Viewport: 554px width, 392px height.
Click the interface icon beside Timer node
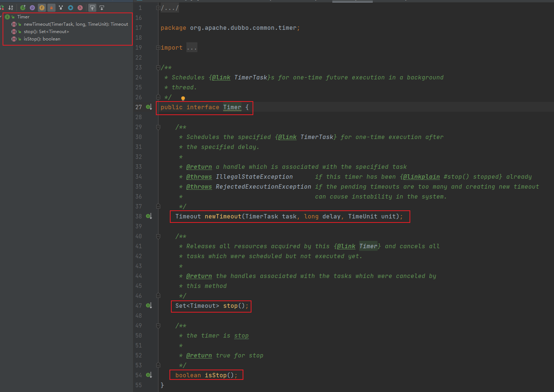click(x=7, y=17)
